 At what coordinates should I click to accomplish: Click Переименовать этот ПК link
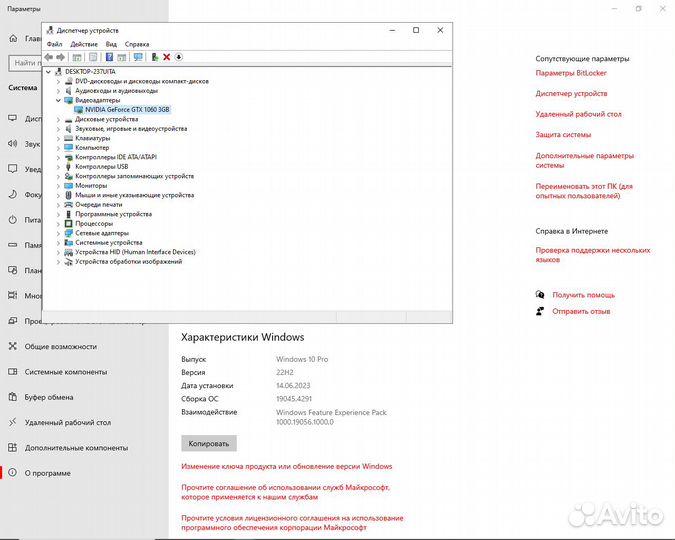[584, 191]
